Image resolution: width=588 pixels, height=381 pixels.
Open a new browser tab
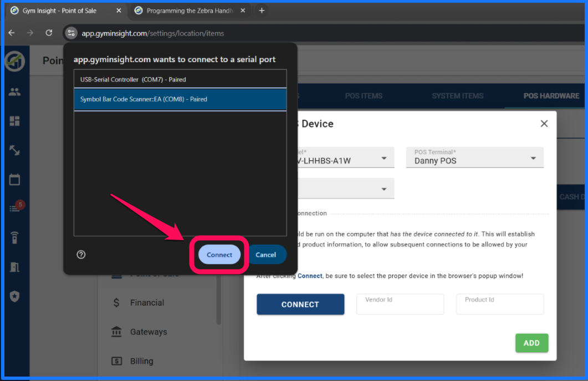pos(262,11)
